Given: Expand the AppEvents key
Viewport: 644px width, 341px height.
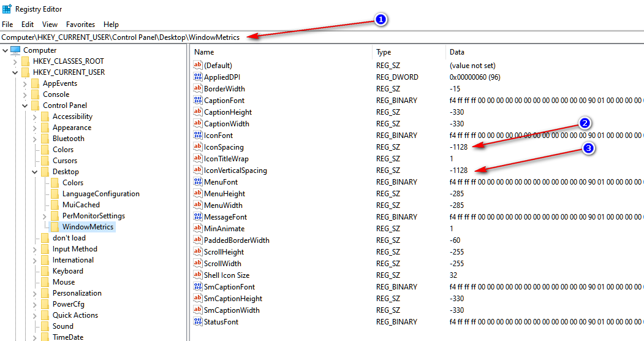Looking at the screenshot, I should (25, 84).
